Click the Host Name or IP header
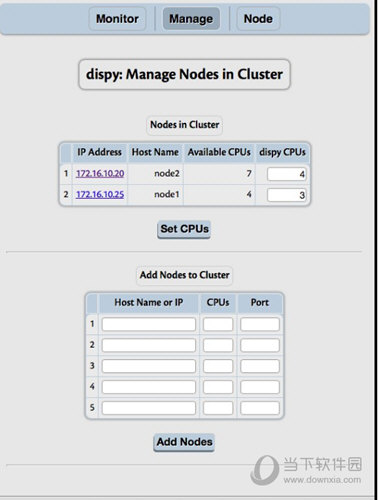 click(x=149, y=303)
